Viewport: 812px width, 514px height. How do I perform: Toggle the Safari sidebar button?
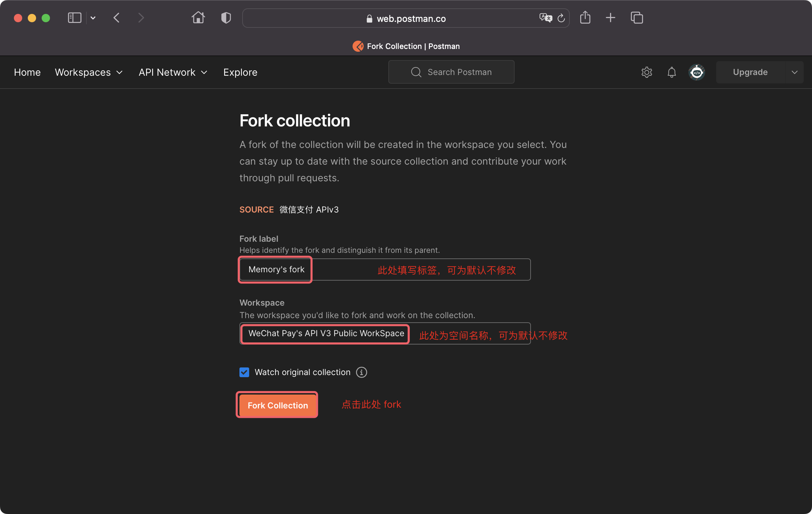point(75,18)
